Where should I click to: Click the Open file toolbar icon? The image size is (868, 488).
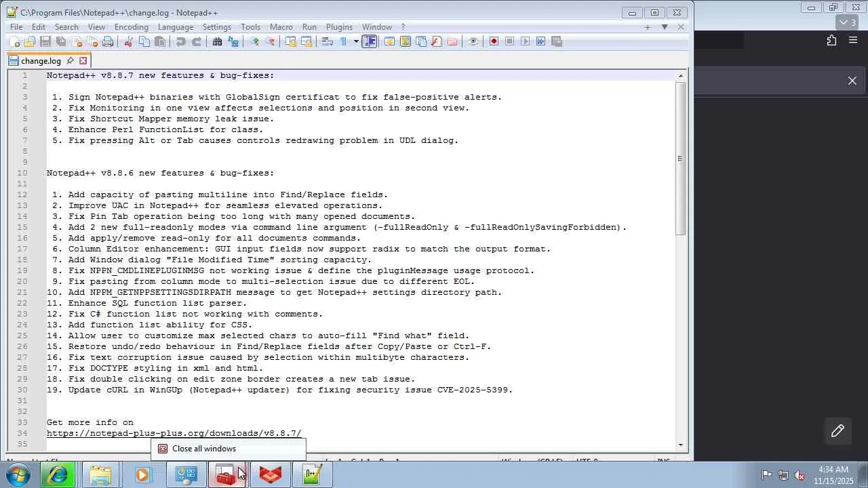[x=29, y=41]
